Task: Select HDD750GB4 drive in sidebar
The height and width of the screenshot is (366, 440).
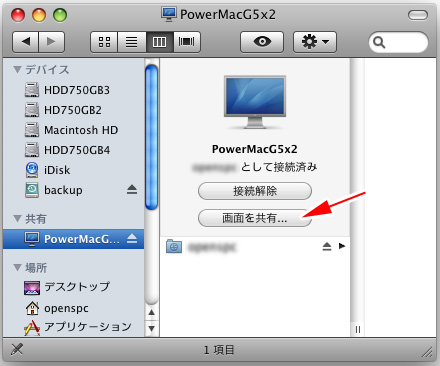Action: point(74,150)
